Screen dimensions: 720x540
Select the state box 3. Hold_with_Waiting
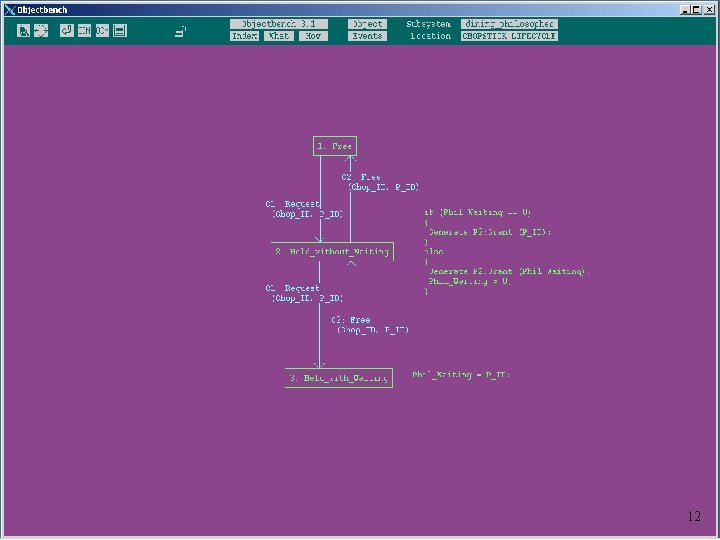click(x=339, y=378)
